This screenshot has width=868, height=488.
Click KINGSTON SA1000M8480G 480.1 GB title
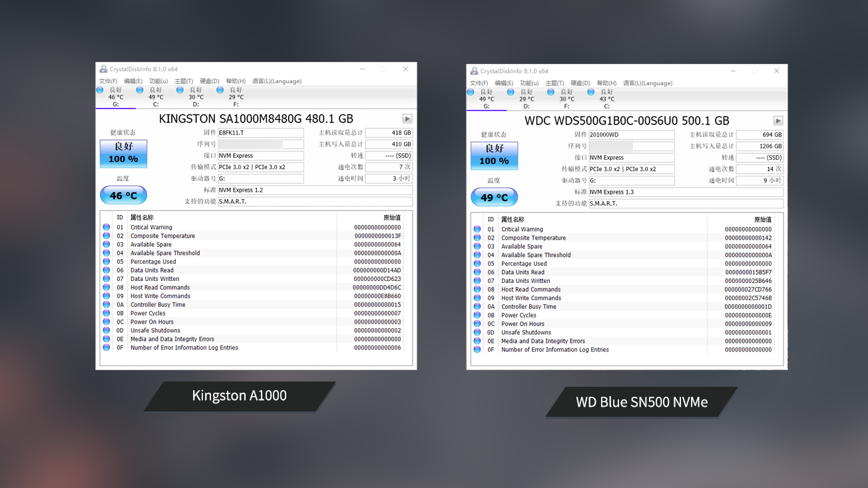[256, 119]
